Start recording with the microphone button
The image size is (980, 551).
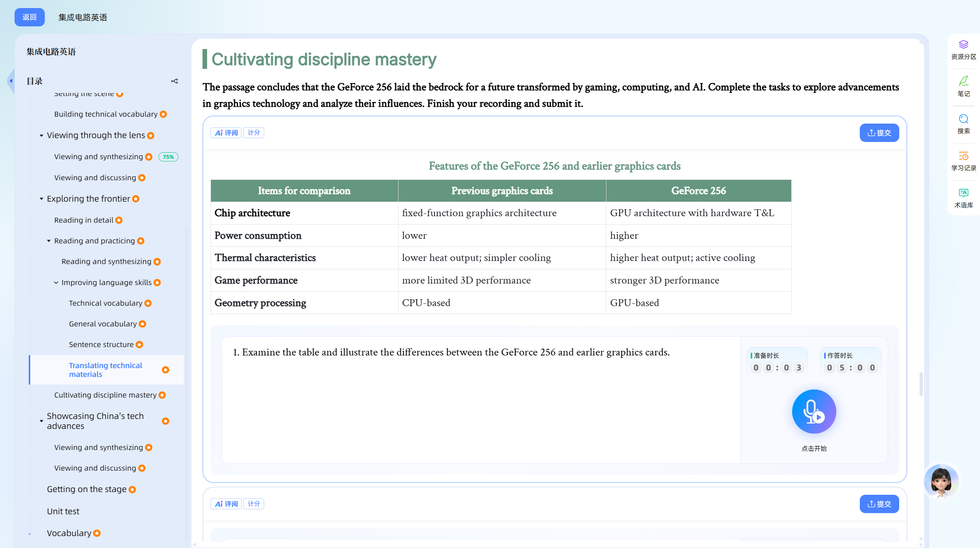(x=814, y=411)
